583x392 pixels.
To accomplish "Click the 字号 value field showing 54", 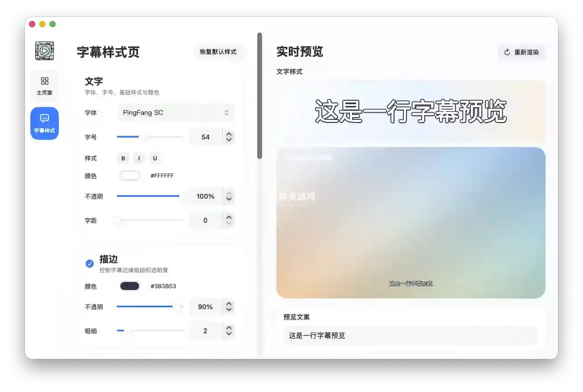I will point(205,137).
